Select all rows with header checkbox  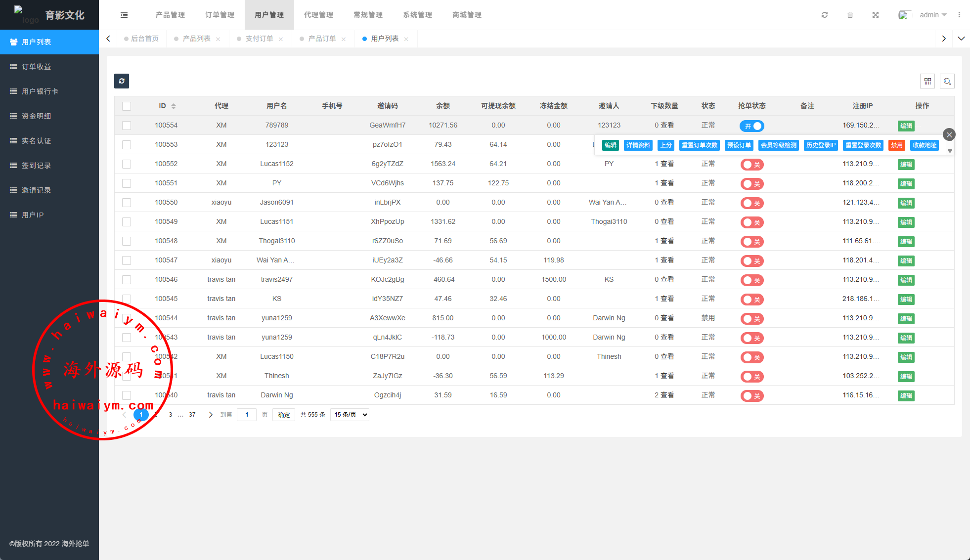[x=127, y=106]
